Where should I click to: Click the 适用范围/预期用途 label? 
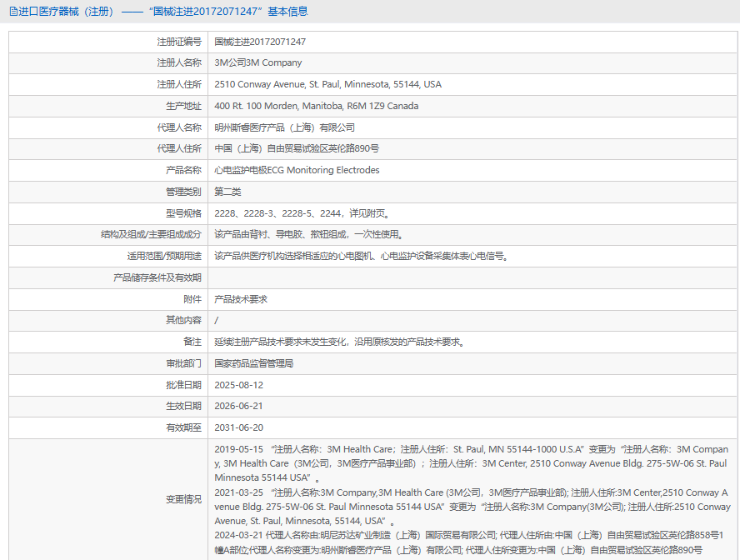(164, 256)
